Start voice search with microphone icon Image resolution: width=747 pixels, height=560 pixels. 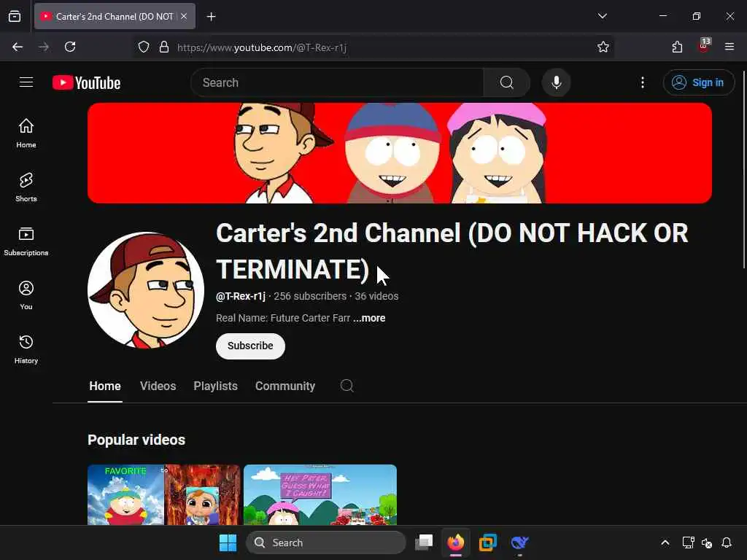(x=556, y=82)
